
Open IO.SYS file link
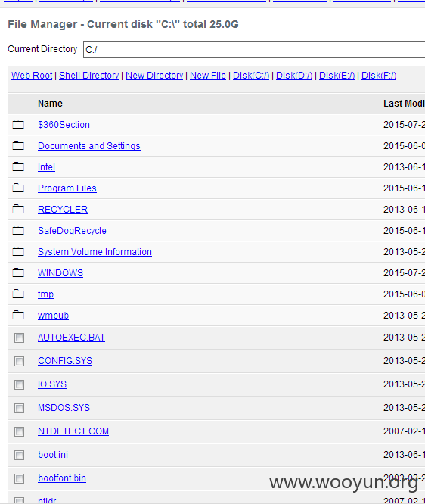(52, 384)
